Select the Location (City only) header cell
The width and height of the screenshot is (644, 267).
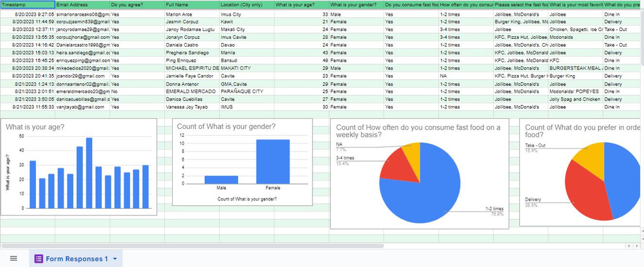247,4
